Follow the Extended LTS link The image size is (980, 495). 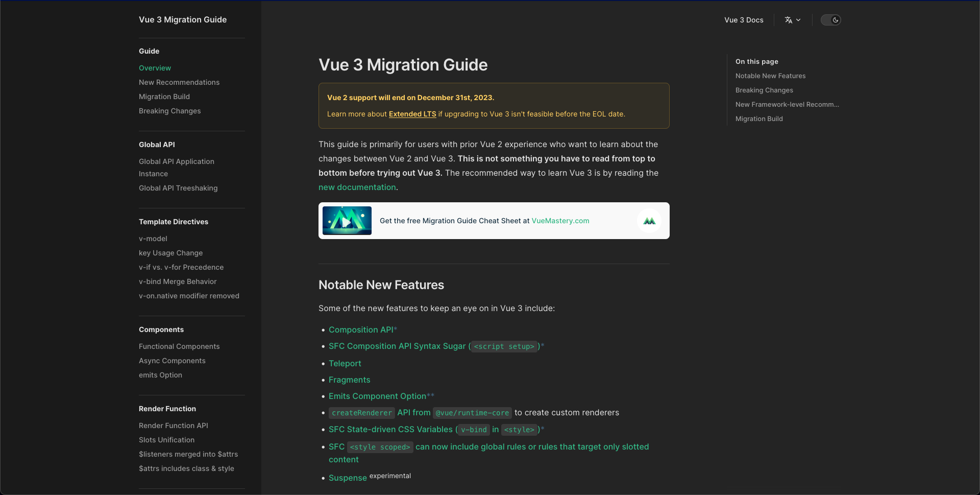(412, 114)
